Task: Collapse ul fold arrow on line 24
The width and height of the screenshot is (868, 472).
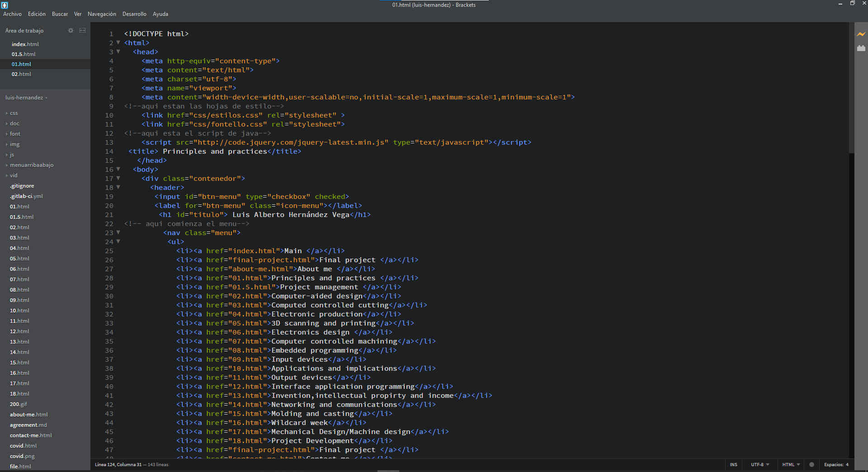Action: [118, 241]
